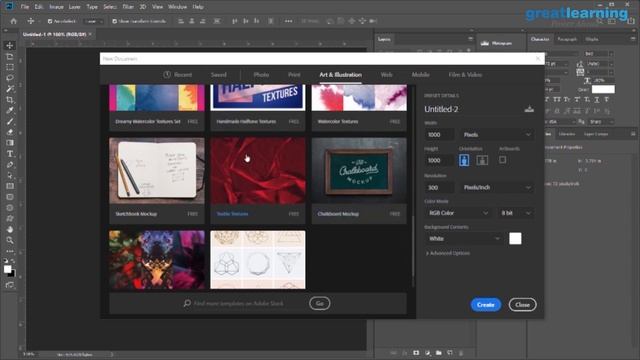This screenshot has height=360, width=640.
Task: Select the Eyedropper tool
Action: coord(10,110)
